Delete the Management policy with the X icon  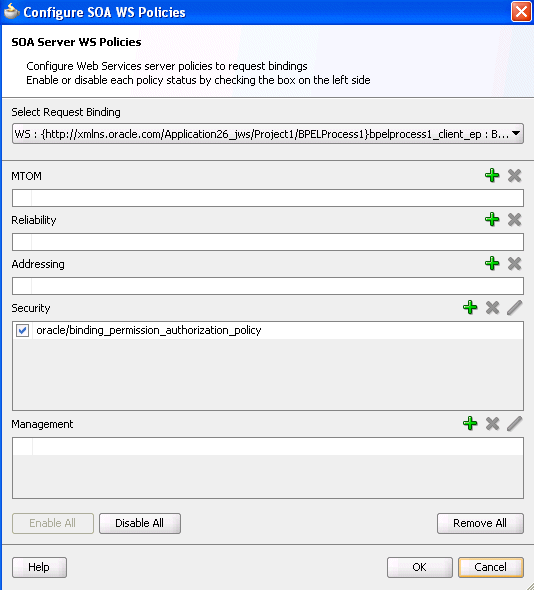point(492,423)
